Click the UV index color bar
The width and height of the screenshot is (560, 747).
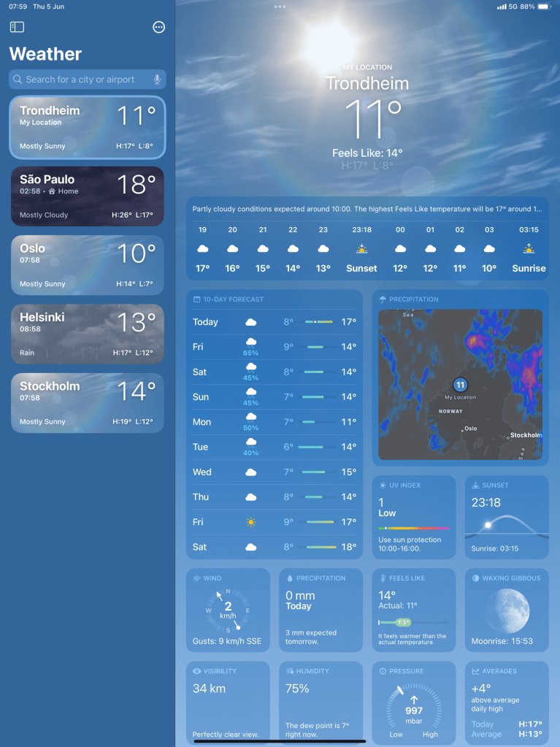pyautogui.click(x=414, y=528)
